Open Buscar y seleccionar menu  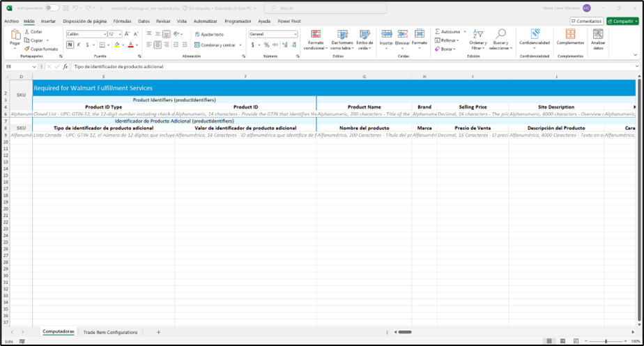pos(500,40)
